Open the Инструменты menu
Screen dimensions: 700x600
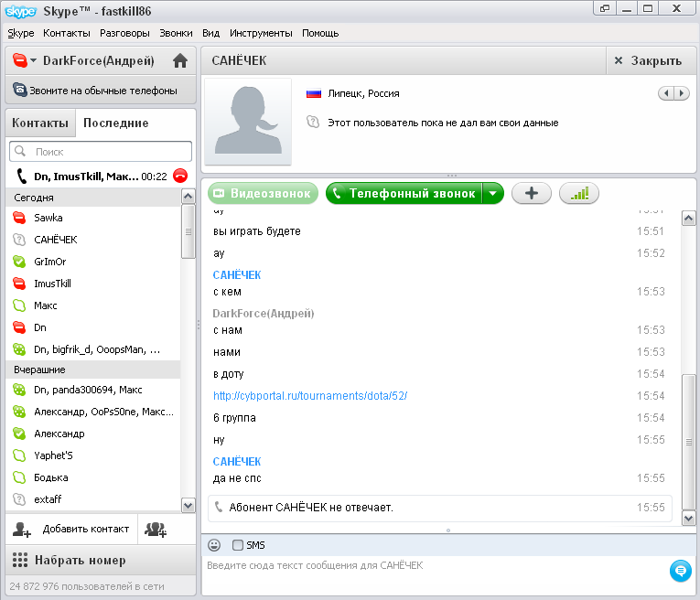[x=261, y=33]
